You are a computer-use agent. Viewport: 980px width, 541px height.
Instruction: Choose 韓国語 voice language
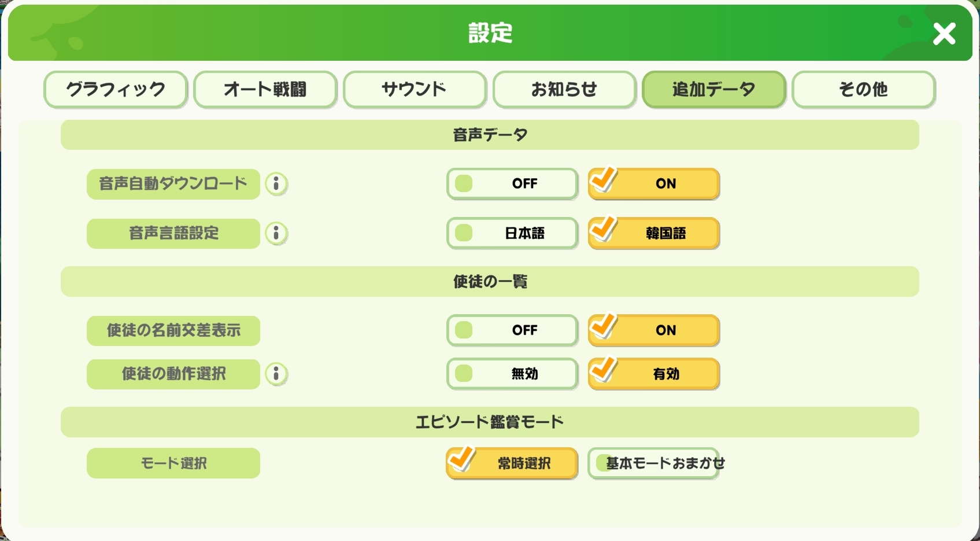tap(653, 233)
